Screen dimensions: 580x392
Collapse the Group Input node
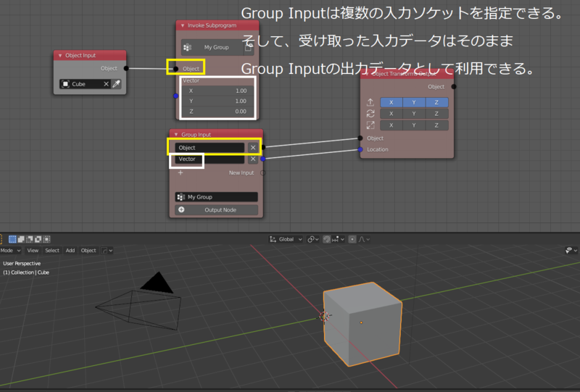176,135
